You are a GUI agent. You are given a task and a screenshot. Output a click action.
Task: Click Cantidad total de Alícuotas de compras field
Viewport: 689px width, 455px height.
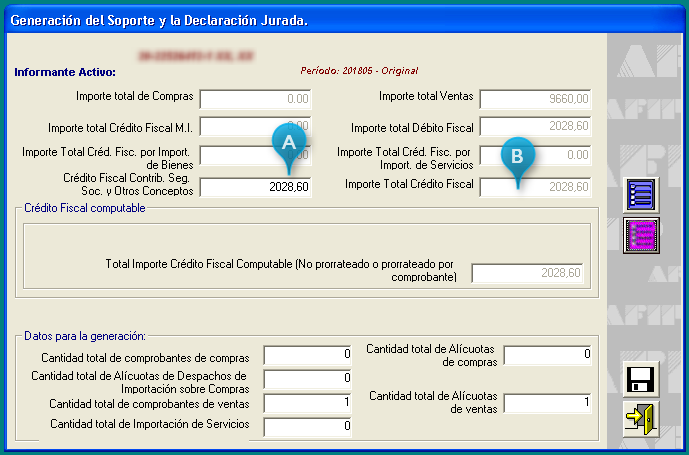coord(549,355)
